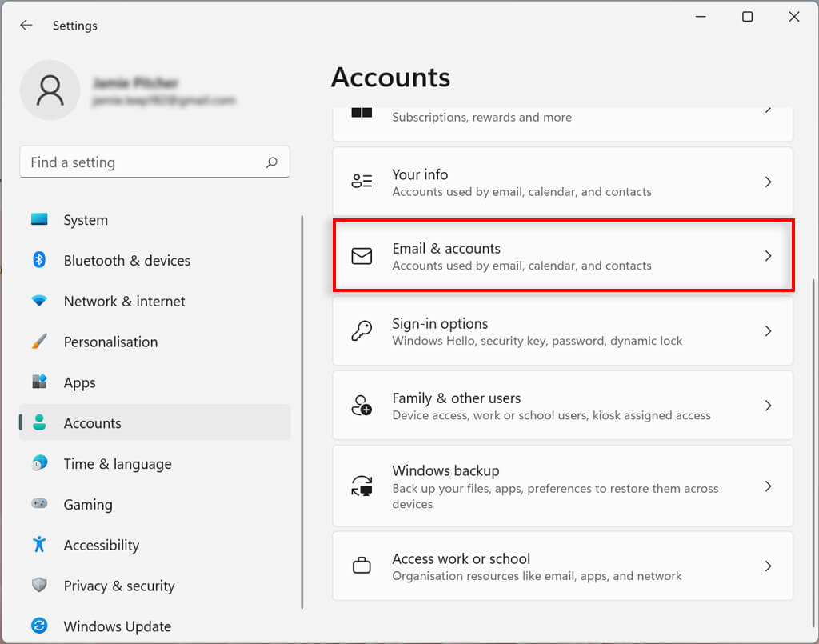Click the System monitor icon in sidebar

[x=39, y=219]
